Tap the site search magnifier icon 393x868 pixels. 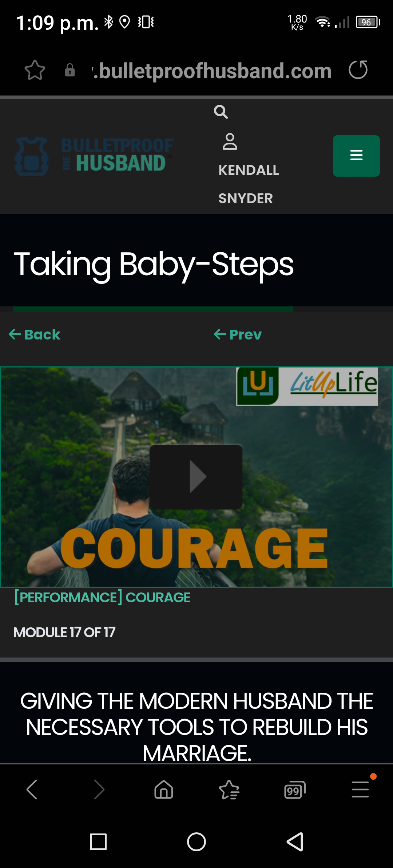point(221,112)
